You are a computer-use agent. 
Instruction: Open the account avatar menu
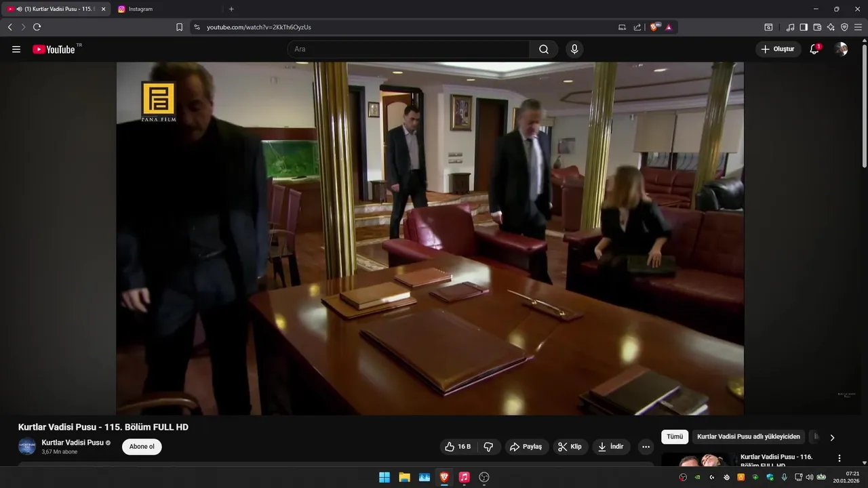coord(841,49)
